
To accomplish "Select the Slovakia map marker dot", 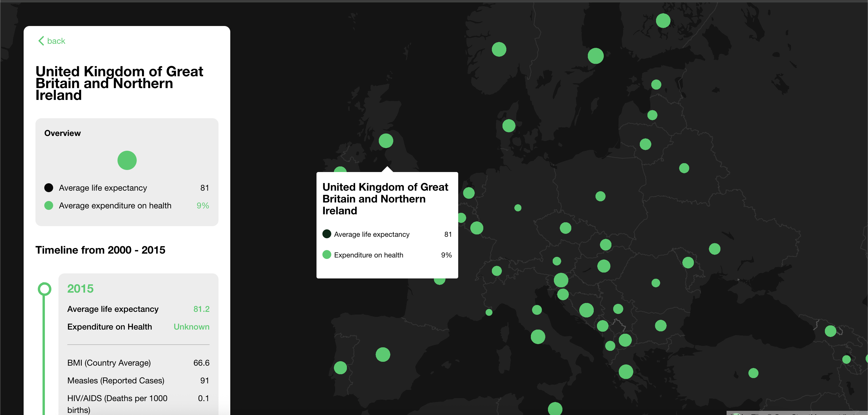I will click(606, 245).
